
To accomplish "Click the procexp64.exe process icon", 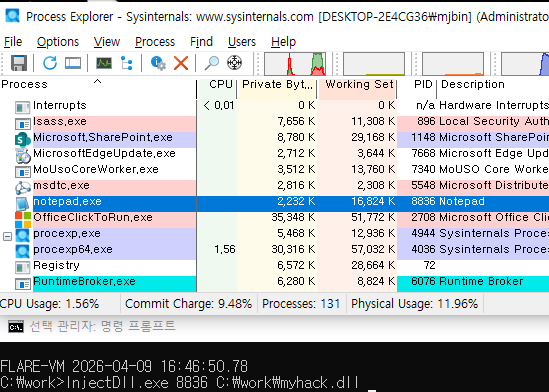I will coord(23,252).
